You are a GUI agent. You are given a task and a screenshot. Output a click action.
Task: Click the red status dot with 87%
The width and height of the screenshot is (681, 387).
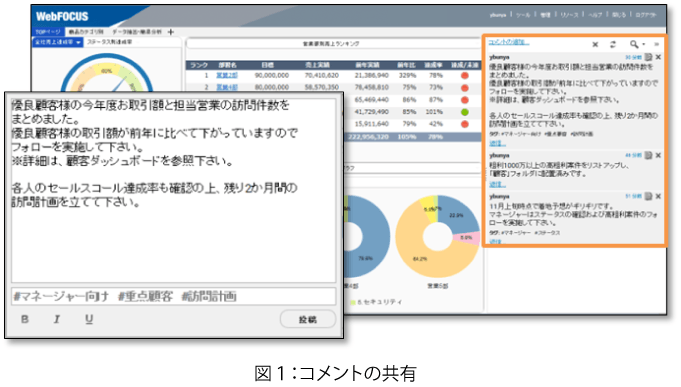(x=464, y=100)
